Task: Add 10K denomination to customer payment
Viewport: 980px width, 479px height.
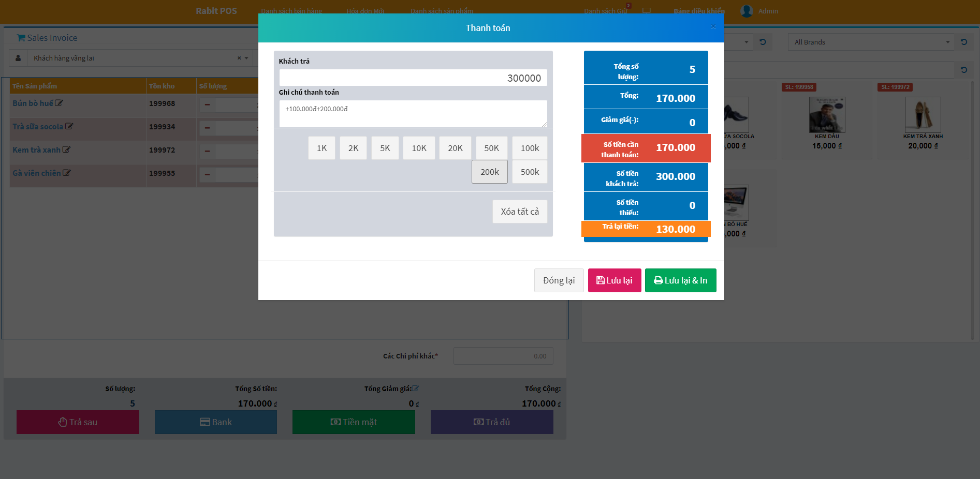Action: pos(419,148)
